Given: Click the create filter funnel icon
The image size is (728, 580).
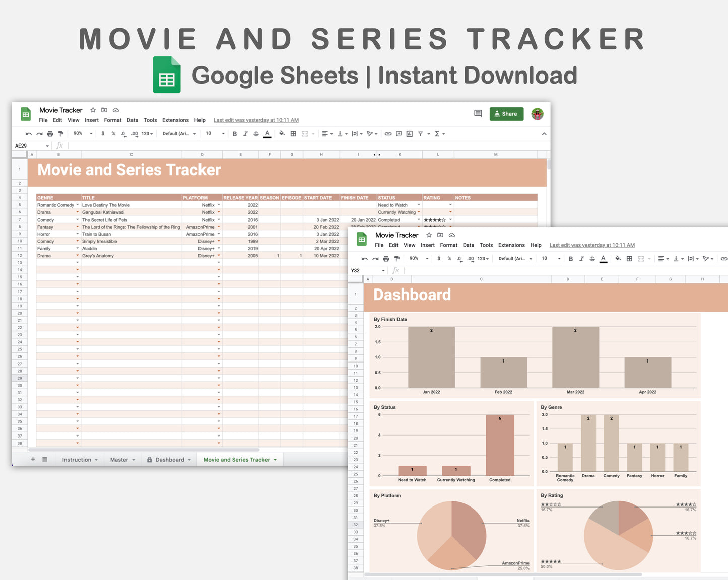Looking at the screenshot, I should tap(420, 134).
